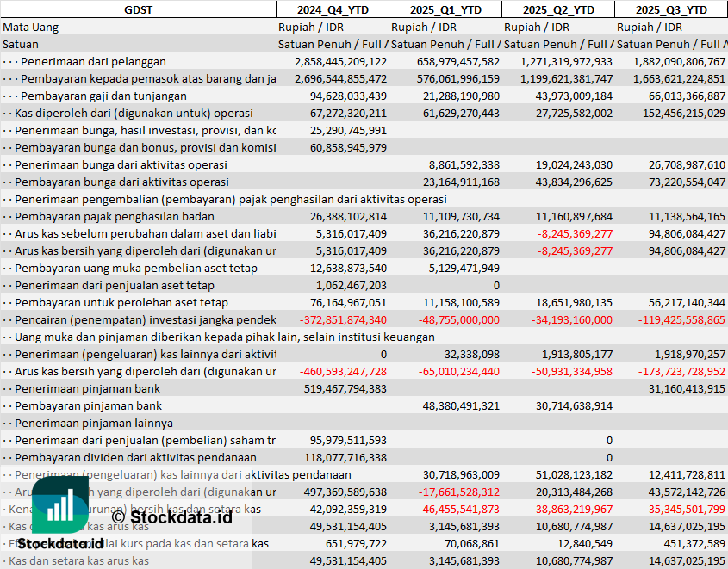Select the Mata Uang row label
The image size is (728, 569).
[x=31, y=27]
